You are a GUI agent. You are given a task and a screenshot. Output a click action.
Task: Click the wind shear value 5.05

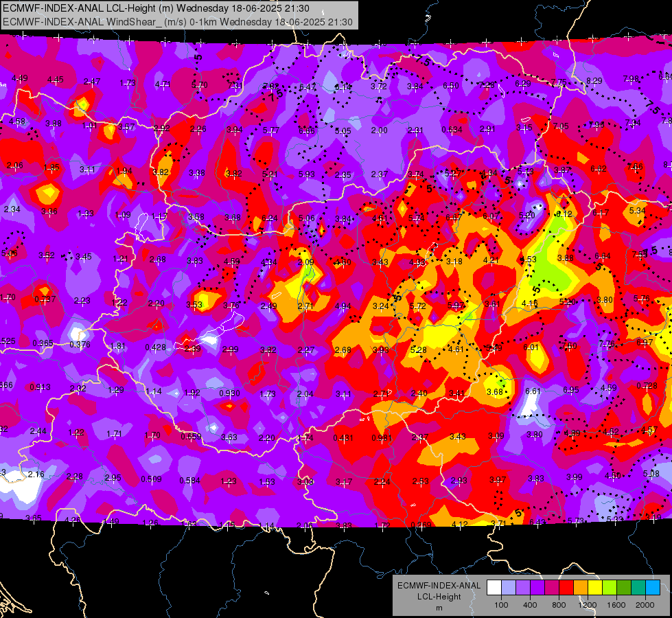click(x=343, y=131)
